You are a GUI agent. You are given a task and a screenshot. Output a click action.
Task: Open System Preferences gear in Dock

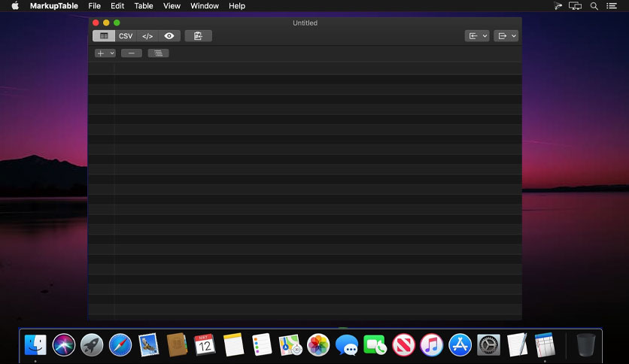click(488, 344)
